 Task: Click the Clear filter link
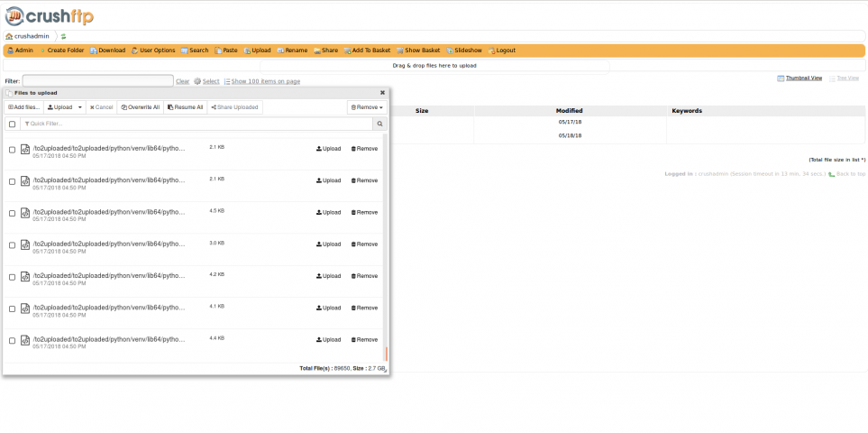pyautogui.click(x=183, y=81)
